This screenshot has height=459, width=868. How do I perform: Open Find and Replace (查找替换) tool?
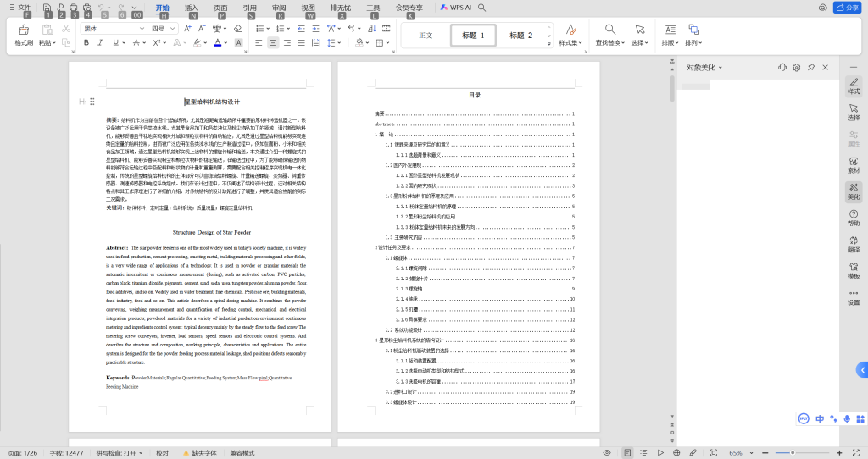point(609,30)
